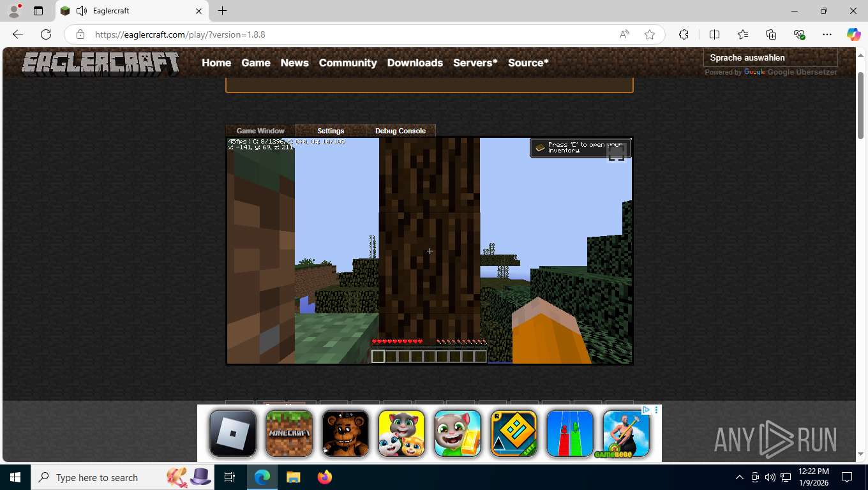Open the browser Extensions puzzle icon
This screenshot has height=490, width=868.
click(x=684, y=34)
